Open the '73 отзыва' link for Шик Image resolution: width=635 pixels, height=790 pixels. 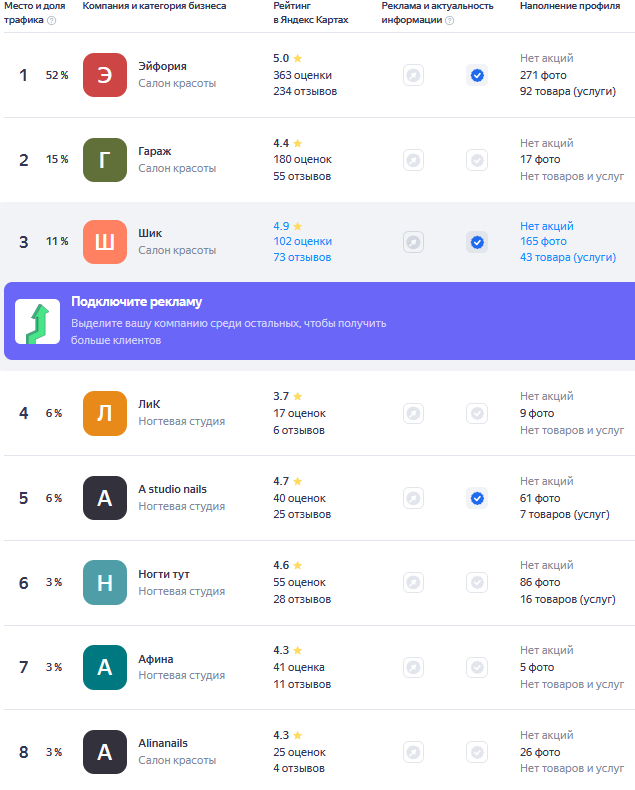pyautogui.click(x=304, y=257)
